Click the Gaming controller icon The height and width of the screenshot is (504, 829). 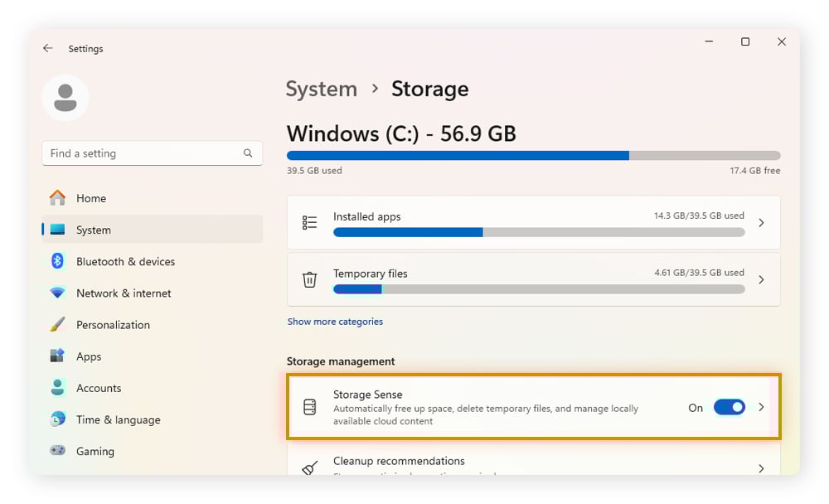point(57,451)
